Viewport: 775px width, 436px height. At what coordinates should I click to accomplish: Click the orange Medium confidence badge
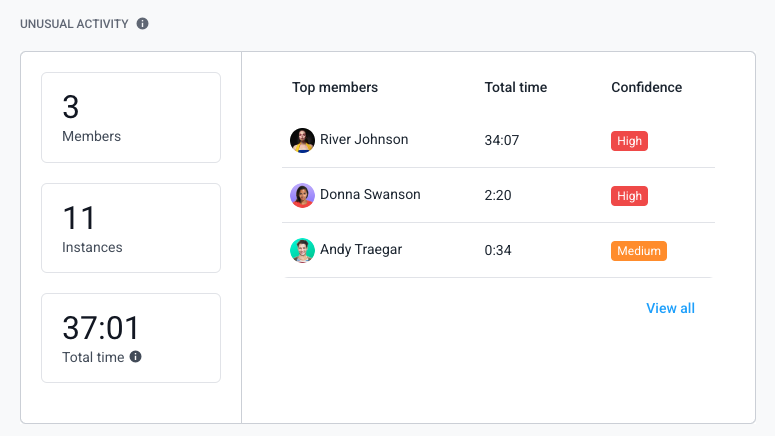coord(639,251)
